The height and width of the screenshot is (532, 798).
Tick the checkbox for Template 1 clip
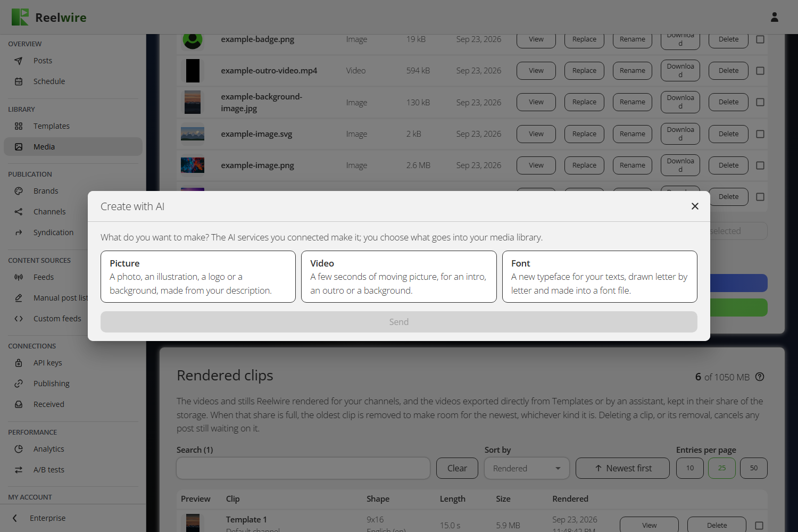759,526
